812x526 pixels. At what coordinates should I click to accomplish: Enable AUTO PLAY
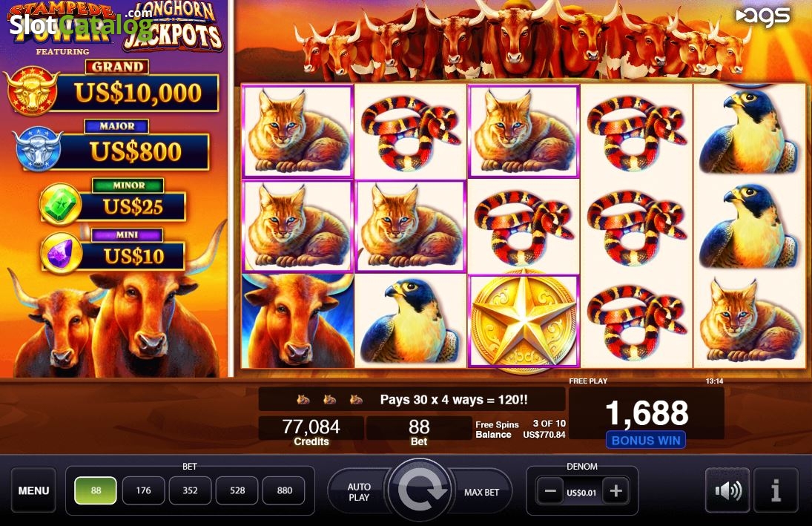(x=359, y=492)
